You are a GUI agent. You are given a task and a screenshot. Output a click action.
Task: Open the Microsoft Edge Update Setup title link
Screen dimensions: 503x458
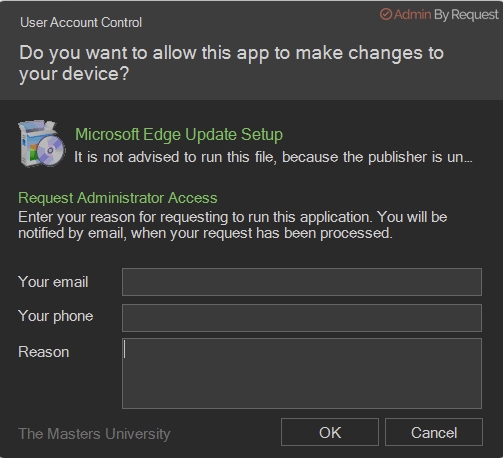pos(179,135)
